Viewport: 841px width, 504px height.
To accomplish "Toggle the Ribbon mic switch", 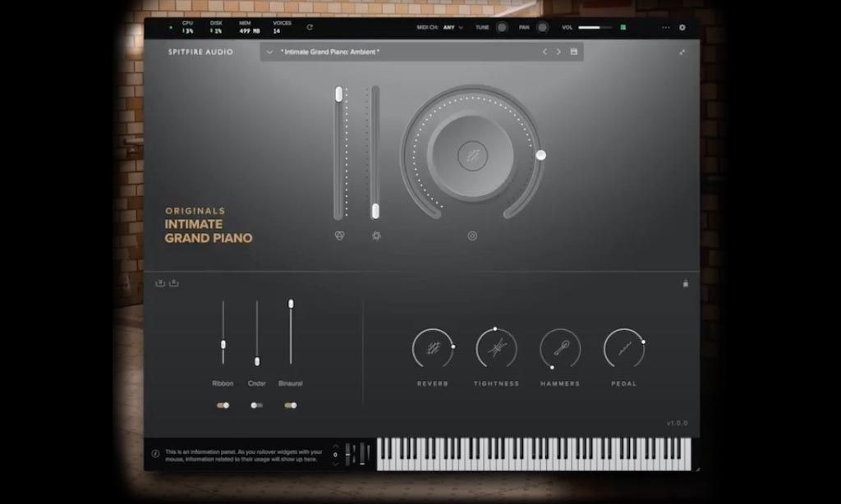I will [223, 405].
